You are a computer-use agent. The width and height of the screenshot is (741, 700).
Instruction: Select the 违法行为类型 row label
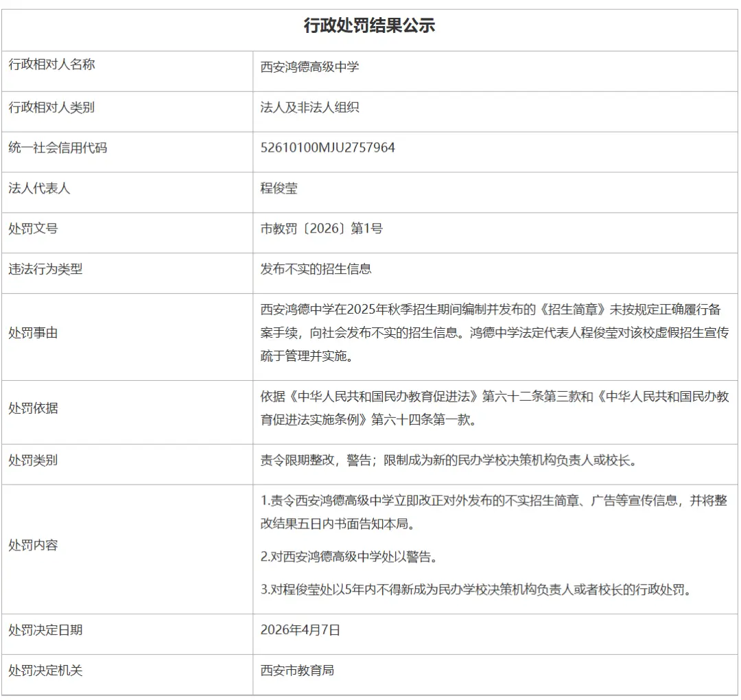click(45, 269)
